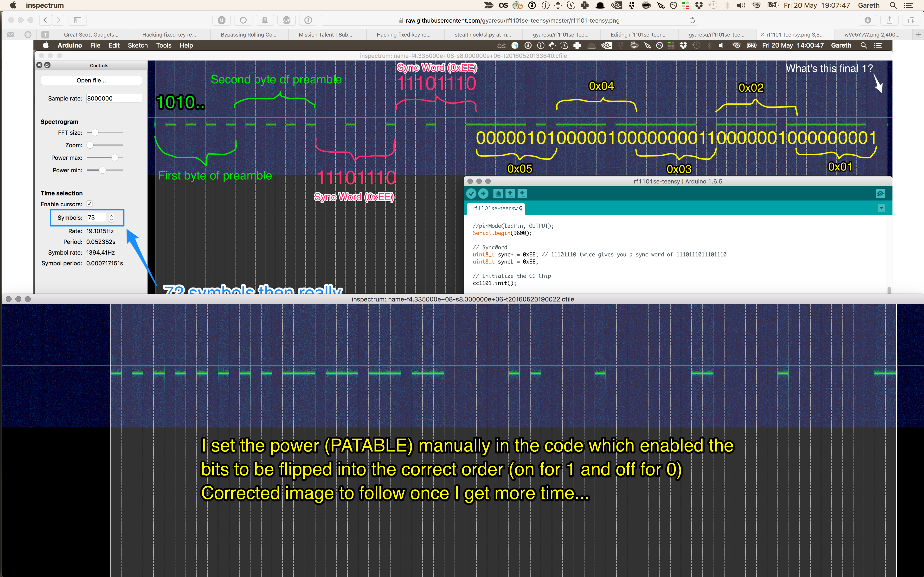
Task: Expand the Arduino tab dropdown arrow
Action: click(x=881, y=208)
